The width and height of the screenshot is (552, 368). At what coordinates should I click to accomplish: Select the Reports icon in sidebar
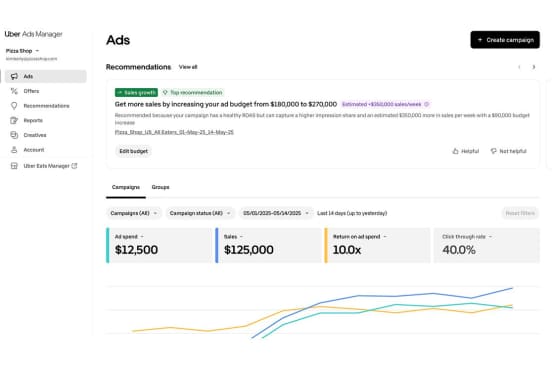(14, 120)
